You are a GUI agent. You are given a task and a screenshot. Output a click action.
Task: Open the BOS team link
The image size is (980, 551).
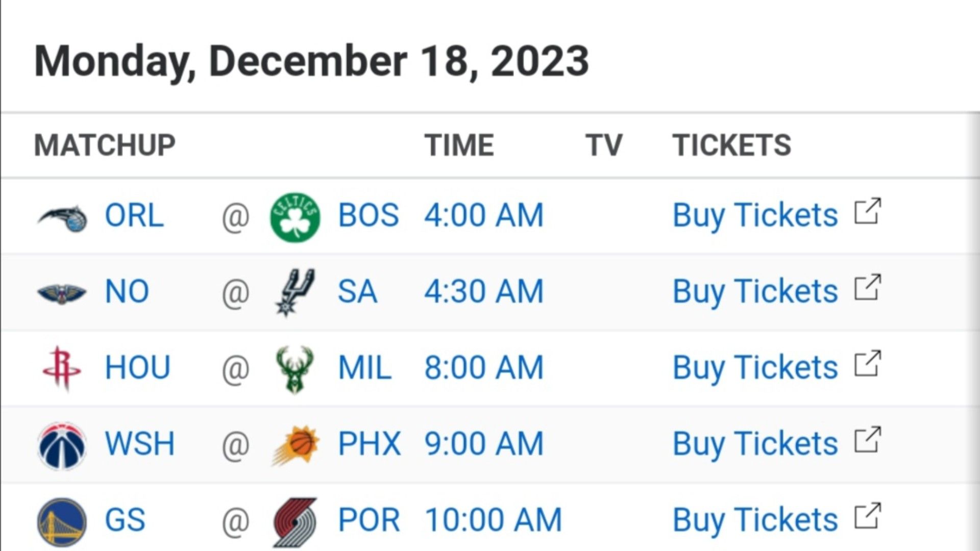(x=369, y=215)
